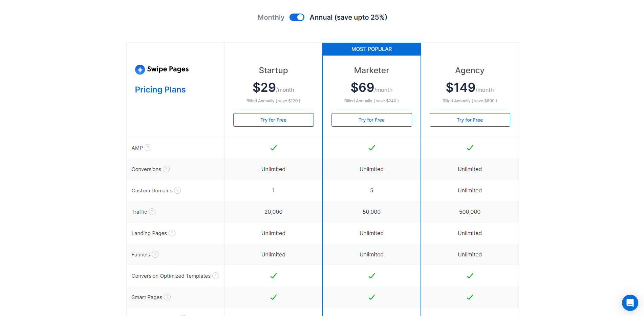Click the Swipe Pages logo icon
644x316 pixels.
140,69
